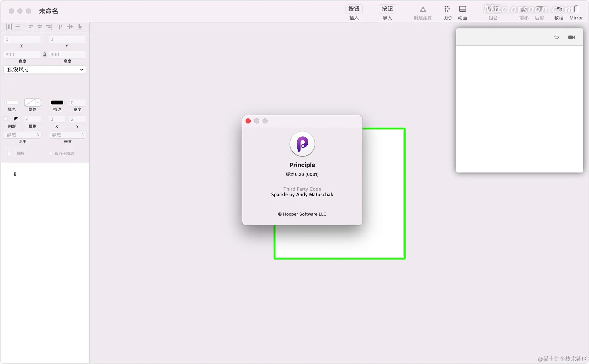Expand the 预设尺寸 preset size dropdown
589x364 pixels.
[45, 70]
